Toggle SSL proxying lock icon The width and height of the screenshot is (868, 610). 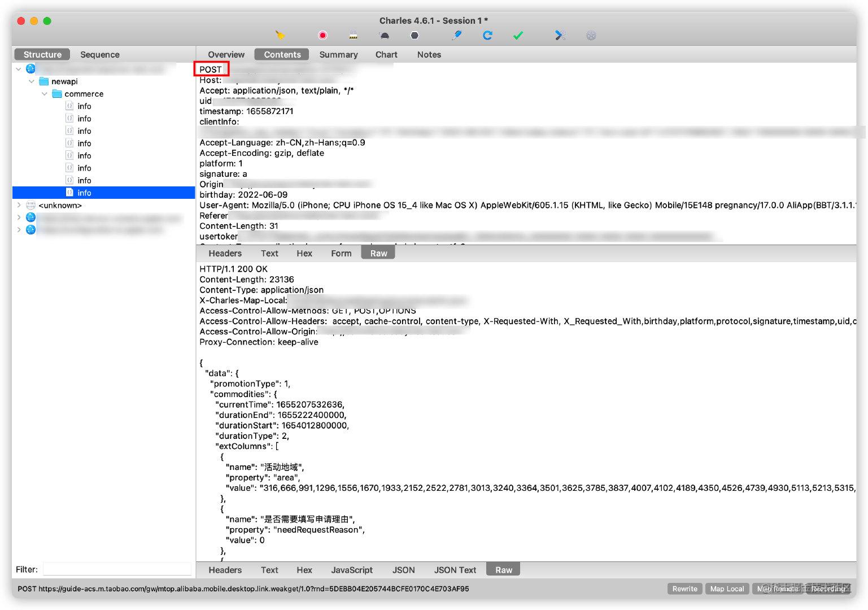[354, 36]
